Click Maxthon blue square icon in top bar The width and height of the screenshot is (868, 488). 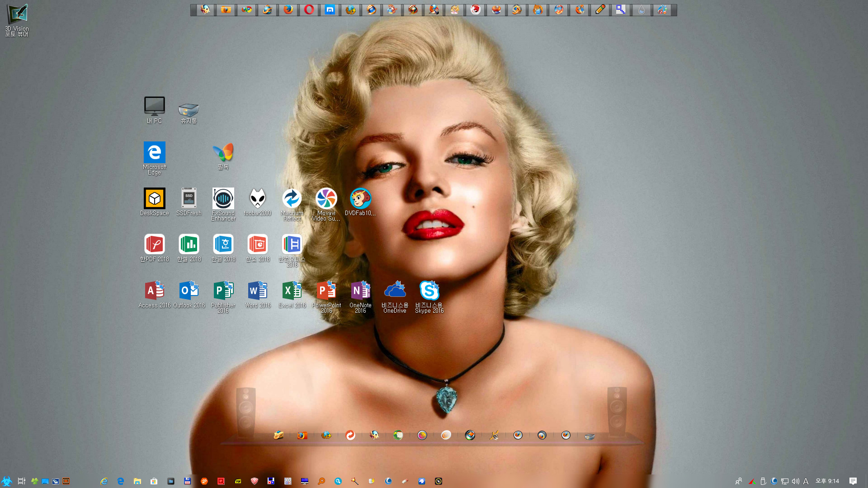330,9
